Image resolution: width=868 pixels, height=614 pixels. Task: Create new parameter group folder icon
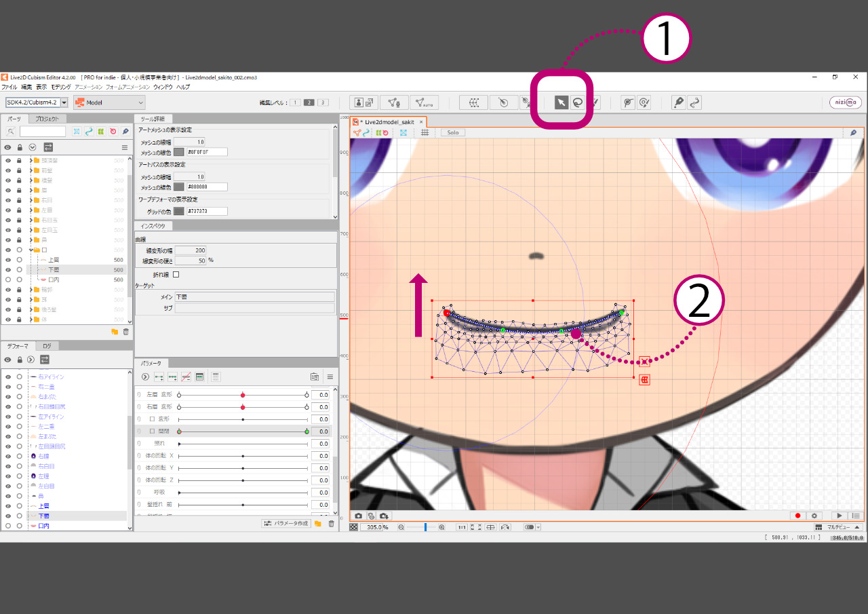point(318,524)
